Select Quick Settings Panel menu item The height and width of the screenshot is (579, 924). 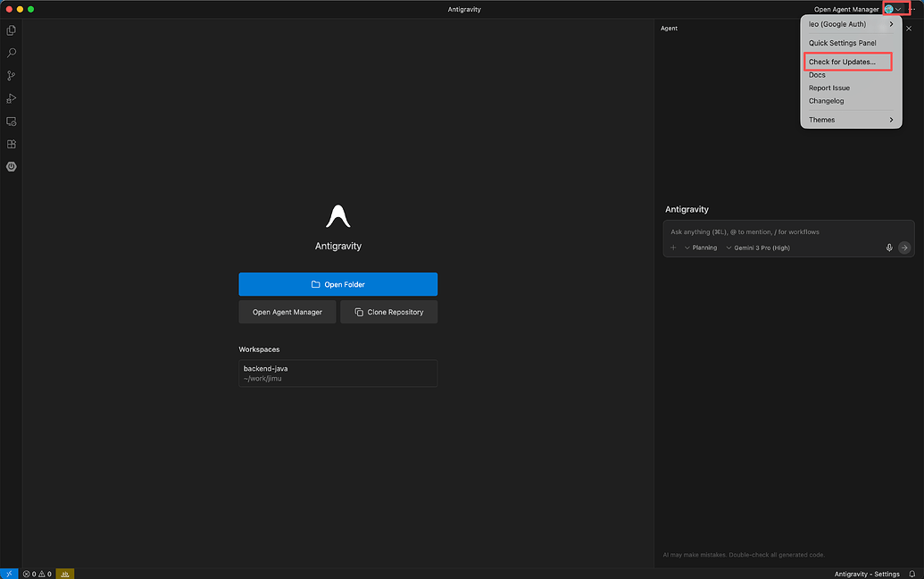pos(851,43)
